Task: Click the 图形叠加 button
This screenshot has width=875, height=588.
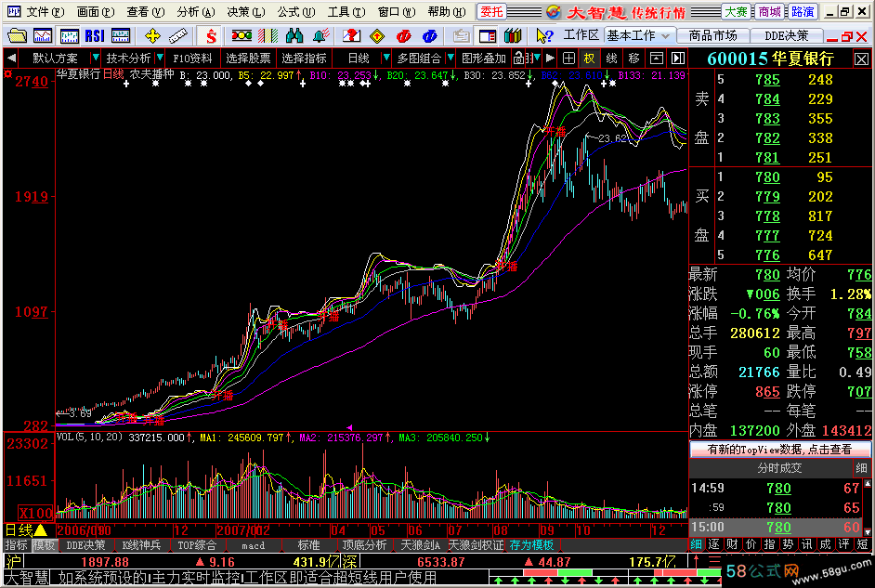Action: 484,58
